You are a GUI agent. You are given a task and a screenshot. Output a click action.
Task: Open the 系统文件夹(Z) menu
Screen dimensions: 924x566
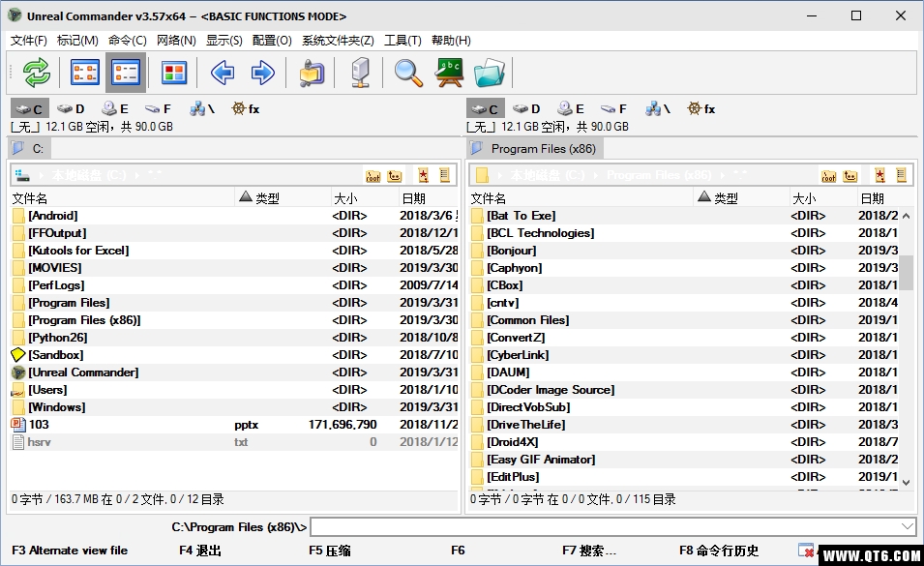[x=338, y=40]
